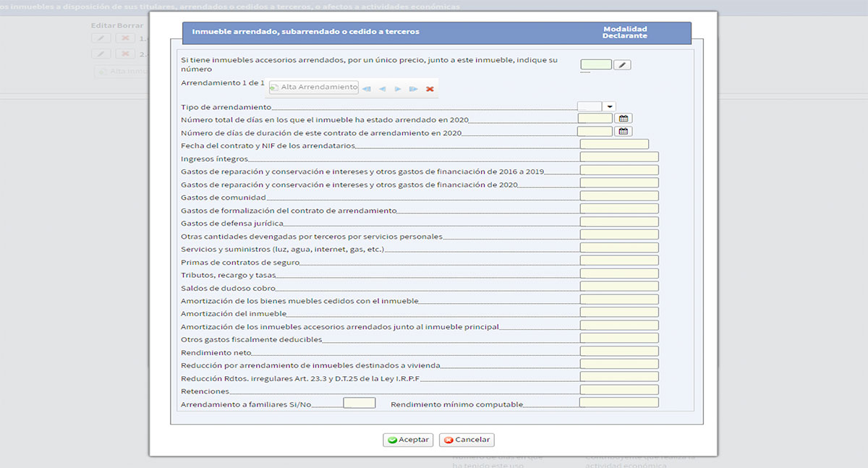Click the Fecha del contrato y NIF field
The height and width of the screenshot is (468, 868).
(x=614, y=145)
